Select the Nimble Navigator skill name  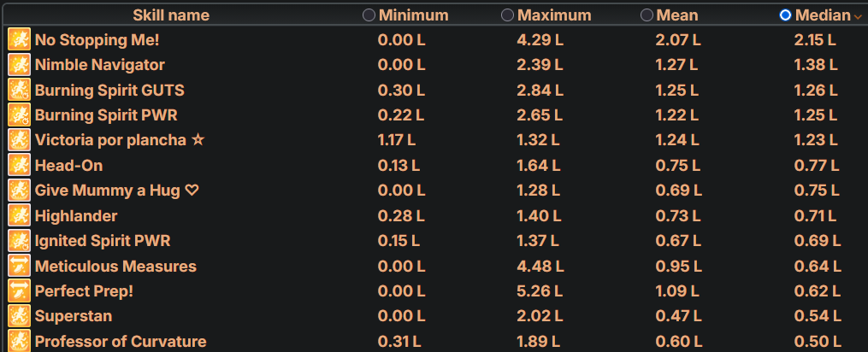coord(100,65)
